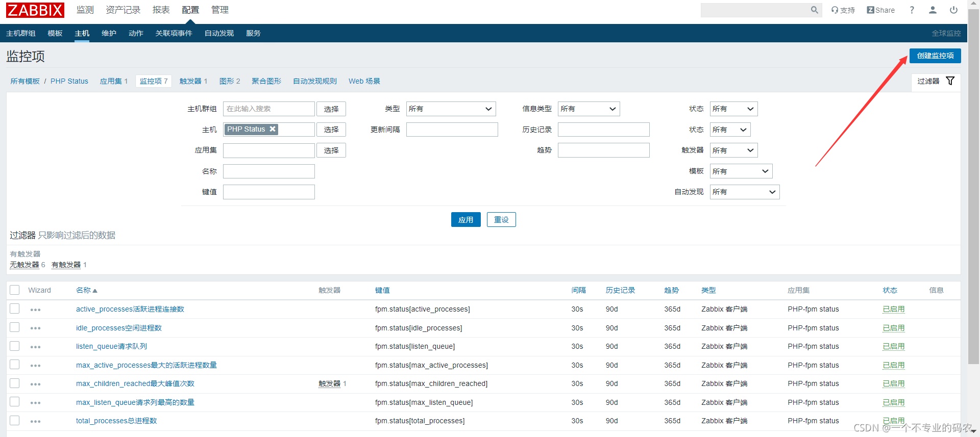This screenshot has height=437, width=980.
Task: Open the first 状态 dropdown
Action: click(733, 109)
